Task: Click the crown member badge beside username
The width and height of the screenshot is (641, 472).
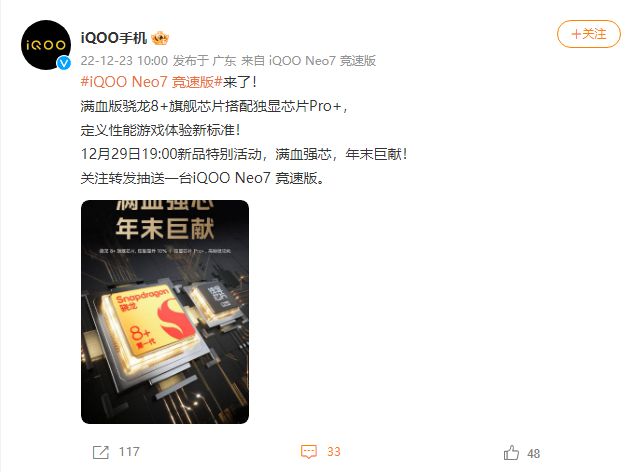Action: 160,38
